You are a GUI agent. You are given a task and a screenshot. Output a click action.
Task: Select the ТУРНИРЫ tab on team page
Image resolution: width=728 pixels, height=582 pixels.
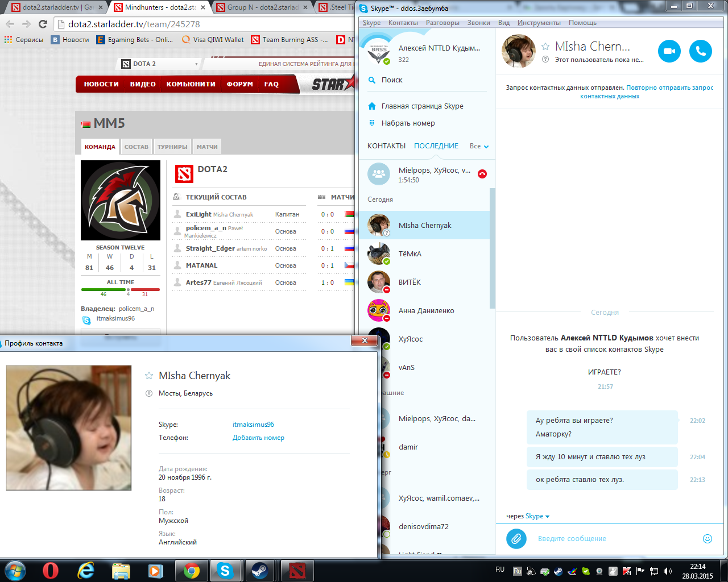click(172, 147)
